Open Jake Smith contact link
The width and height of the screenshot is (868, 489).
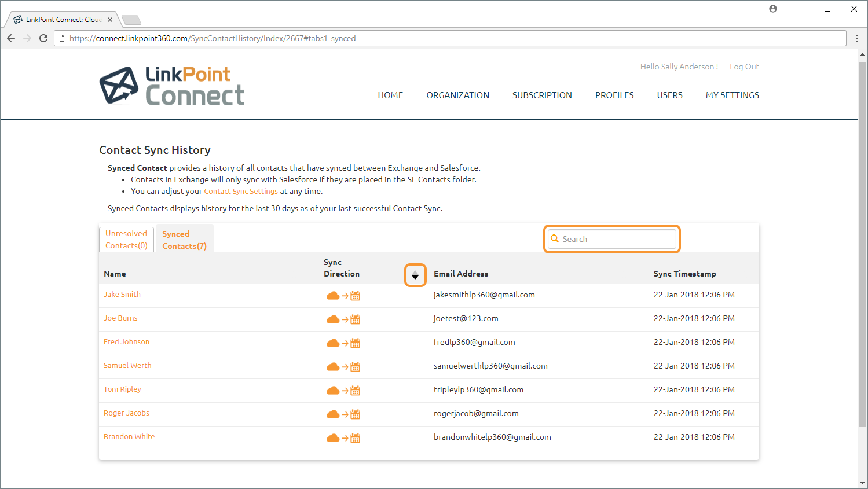click(122, 295)
